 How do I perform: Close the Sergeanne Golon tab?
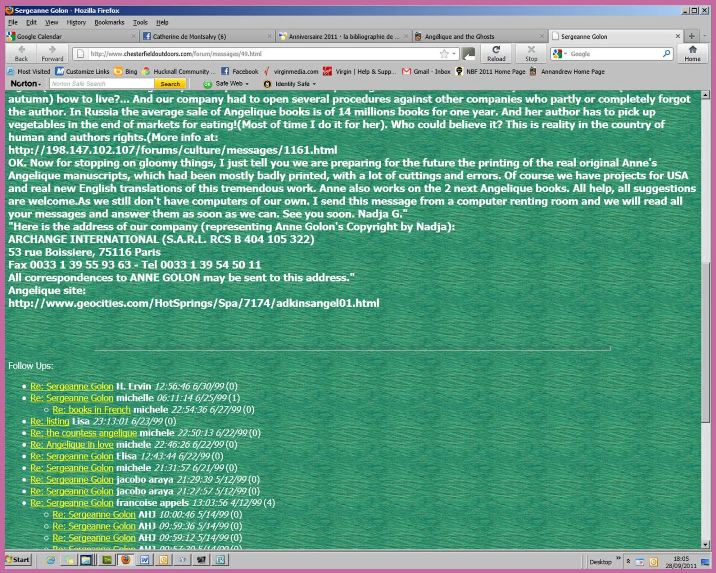click(678, 36)
